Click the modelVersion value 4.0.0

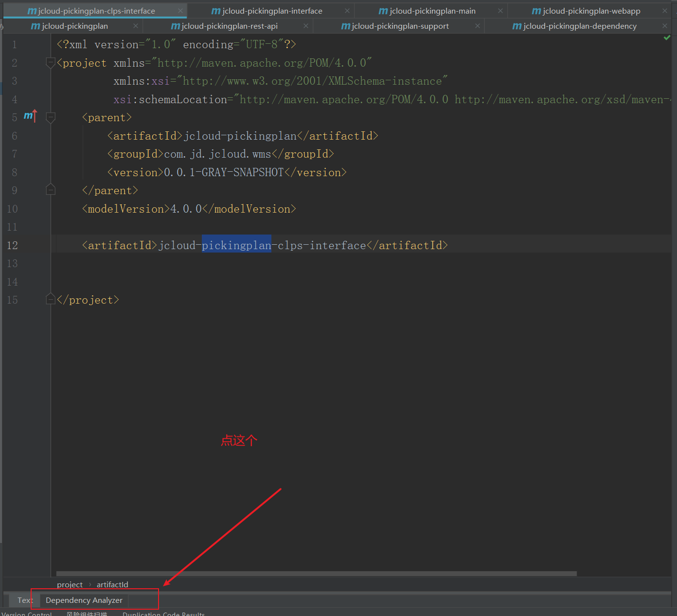tap(186, 209)
